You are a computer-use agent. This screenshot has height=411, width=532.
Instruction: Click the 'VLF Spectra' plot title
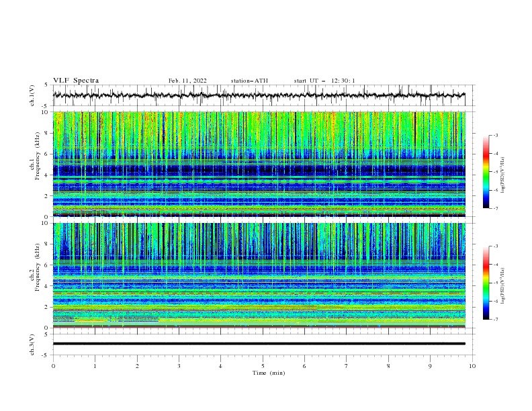pyautogui.click(x=76, y=81)
